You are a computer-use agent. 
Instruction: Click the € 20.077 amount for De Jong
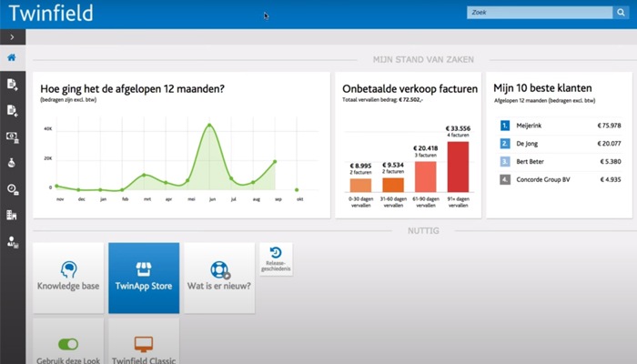pos(609,144)
